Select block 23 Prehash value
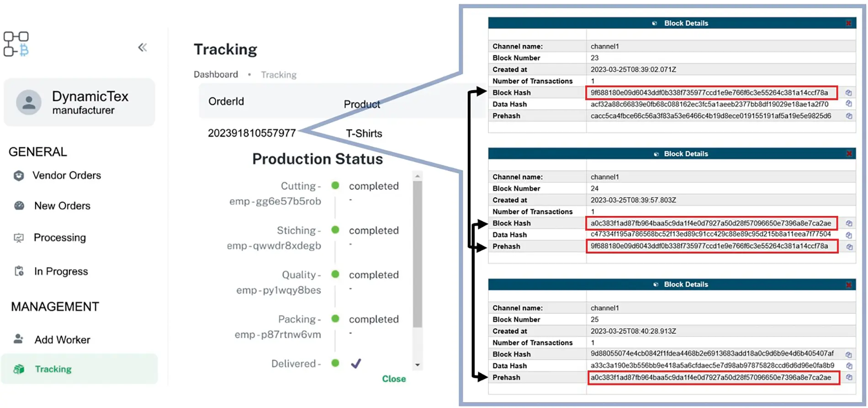 pos(711,116)
